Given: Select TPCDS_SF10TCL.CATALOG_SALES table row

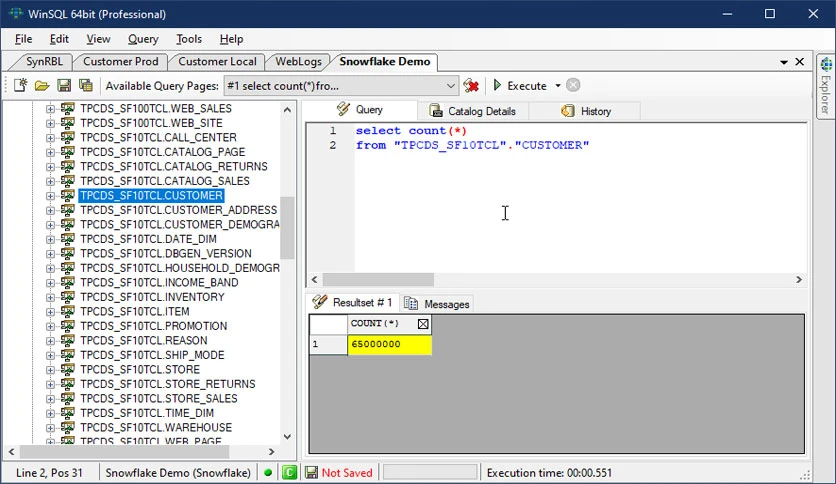Looking at the screenshot, I should [x=165, y=181].
